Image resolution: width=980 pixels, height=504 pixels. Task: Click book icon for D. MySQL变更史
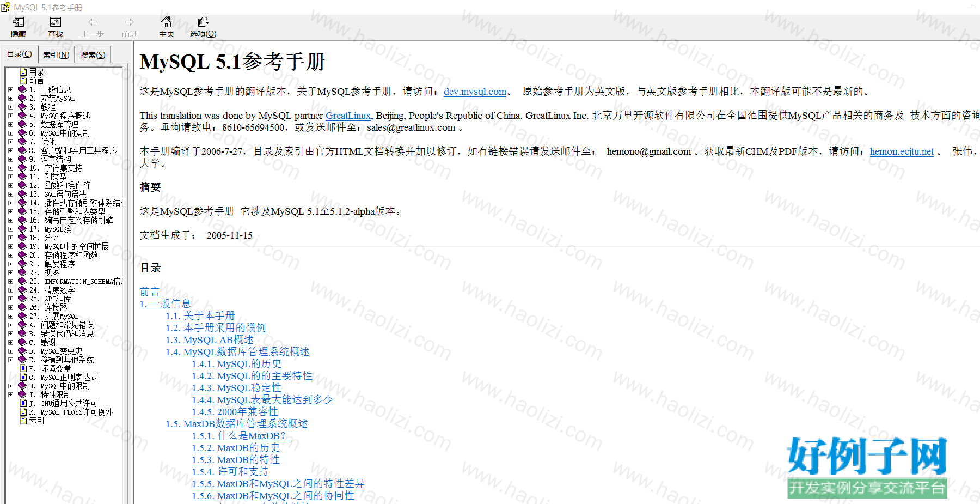[22, 351]
